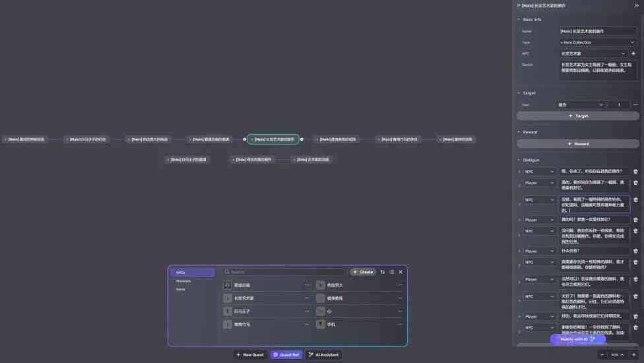Collapse the quest details panel with double chevron
This screenshot has height=363, width=644.
point(636,6)
